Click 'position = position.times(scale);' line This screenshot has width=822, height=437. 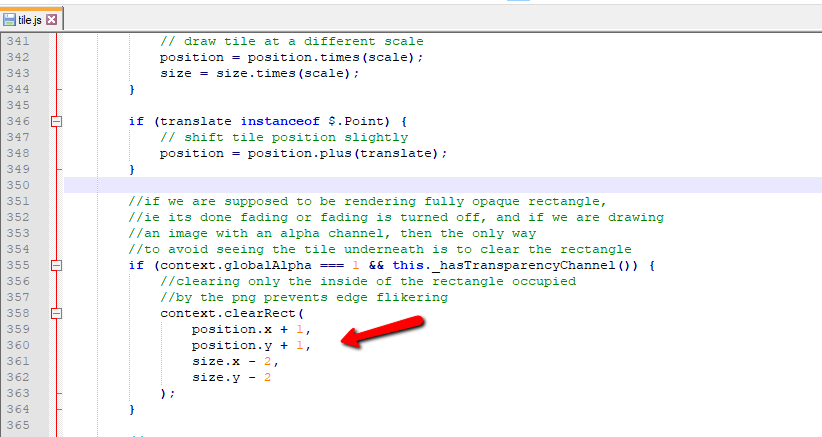click(291, 57)
